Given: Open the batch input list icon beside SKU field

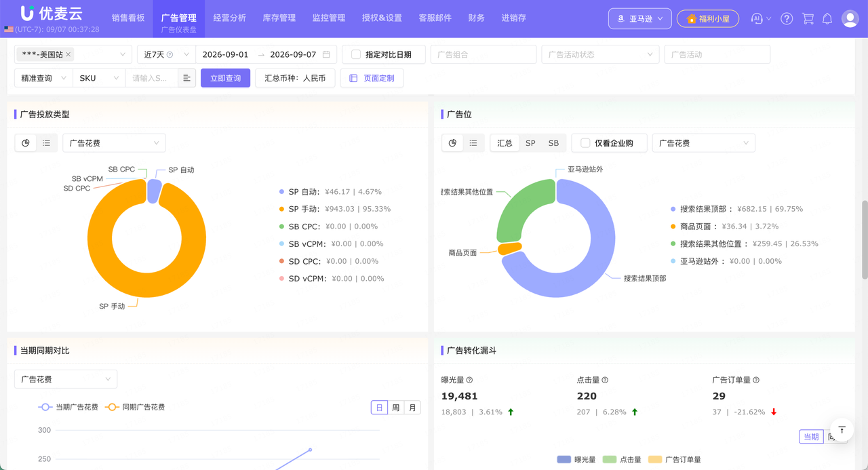Looking at the screenshot, I should [x=187, y=78].
